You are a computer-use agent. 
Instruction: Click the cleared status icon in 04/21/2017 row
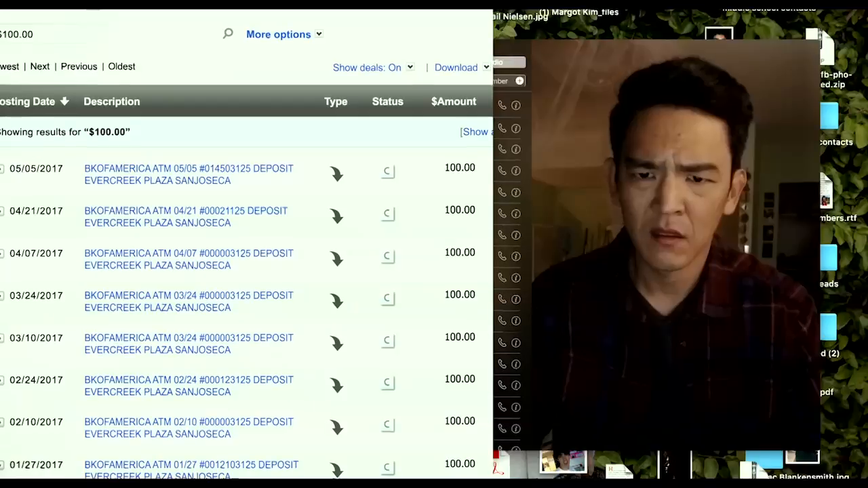(x=388, y=213)
